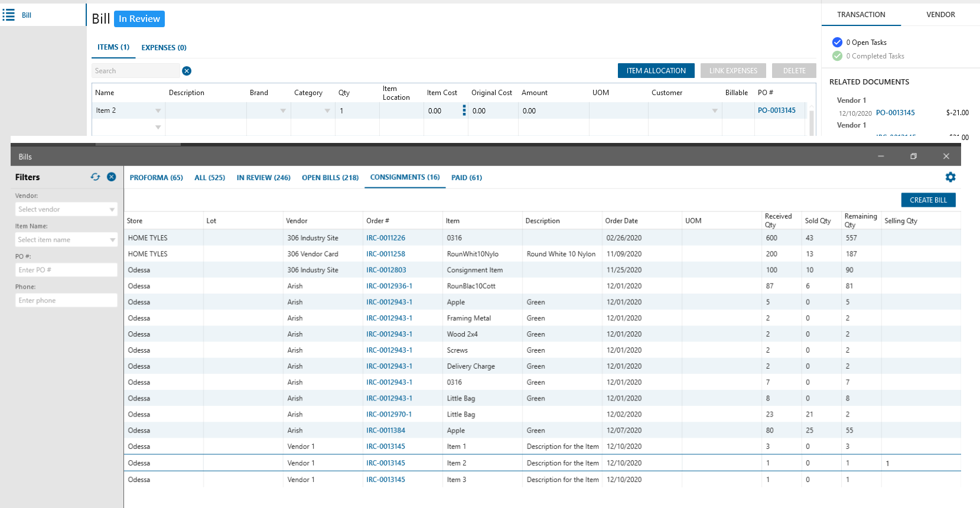
Task: Open order link IRC-0011226
Action: pyautogui.click(x=385, y=238)
